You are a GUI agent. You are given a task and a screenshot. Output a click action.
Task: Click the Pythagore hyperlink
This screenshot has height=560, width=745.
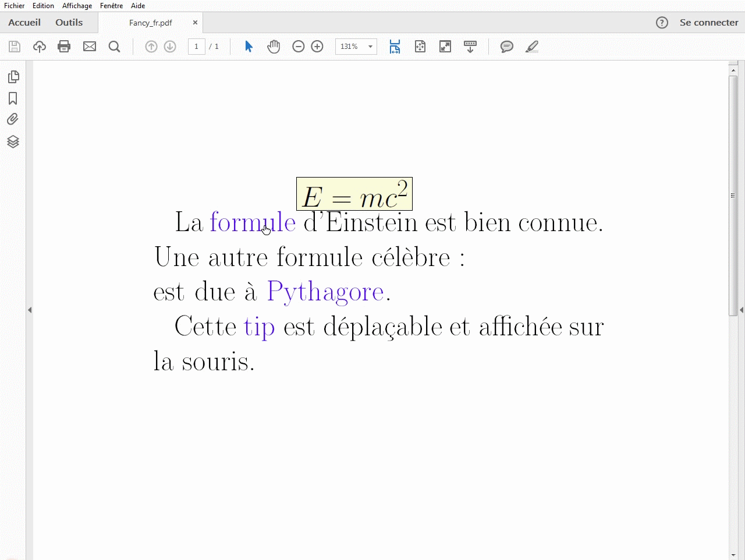click(325, 291)
